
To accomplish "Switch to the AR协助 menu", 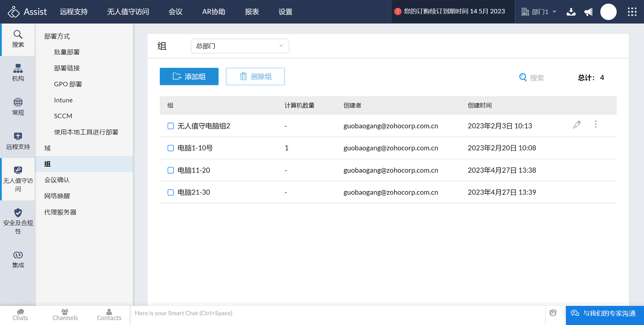I will pos(214,12).
